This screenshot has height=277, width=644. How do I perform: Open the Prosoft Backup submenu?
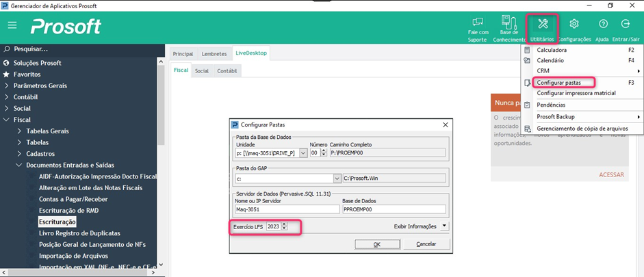[x=581, y=116]
